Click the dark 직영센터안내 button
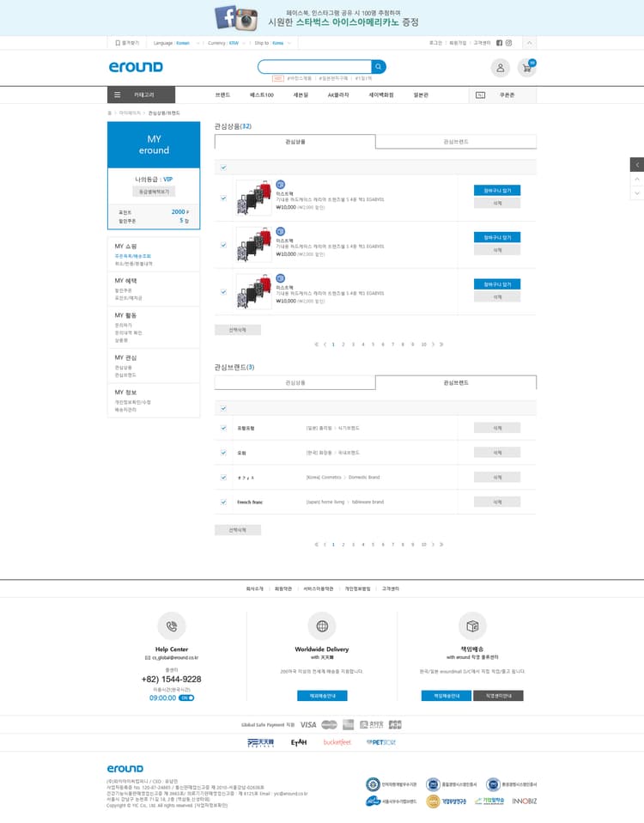 pos(498,696)
